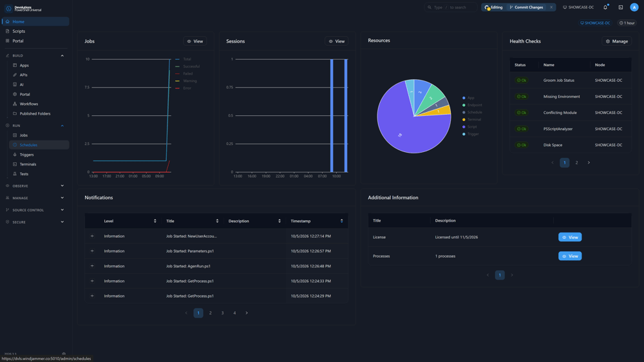The width and height of the screenshot is (644, 362).
Task: Open Terminals under Run
Action: click(x=39, y=164)
